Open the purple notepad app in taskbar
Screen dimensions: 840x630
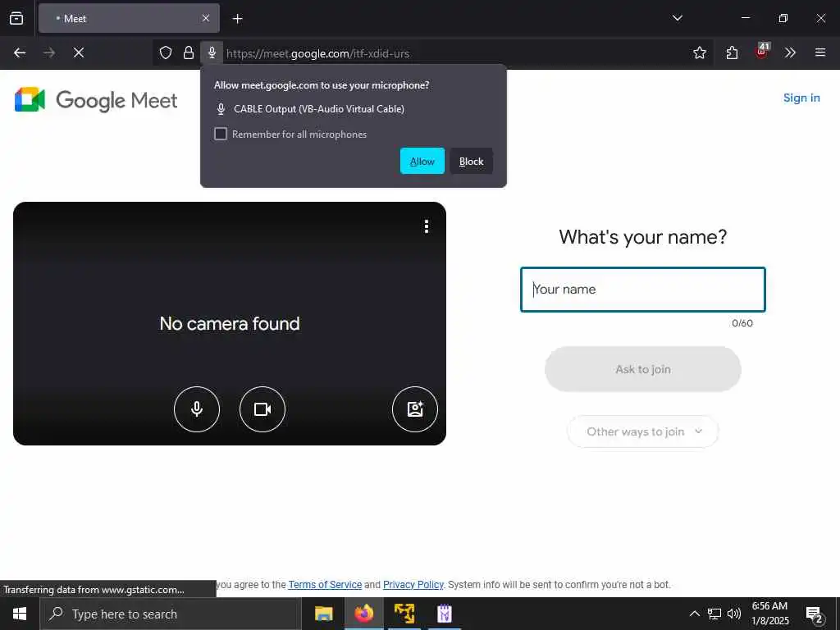(x=445, y=614)
